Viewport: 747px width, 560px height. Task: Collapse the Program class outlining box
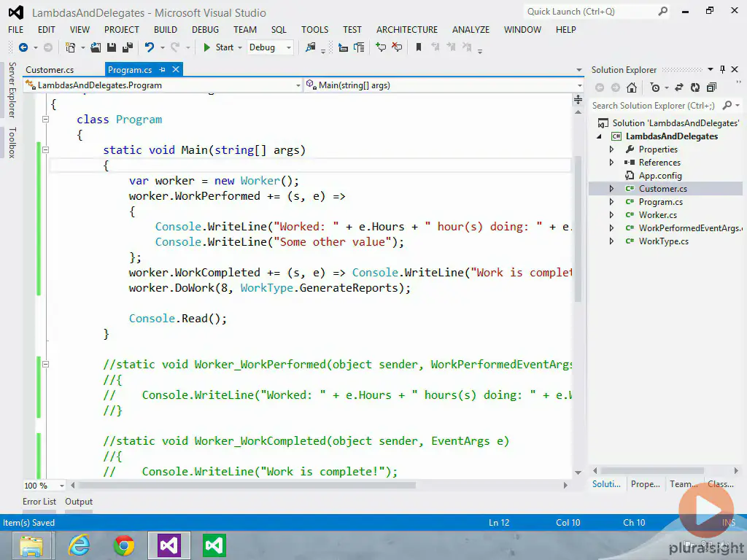[x=45, y=120]
